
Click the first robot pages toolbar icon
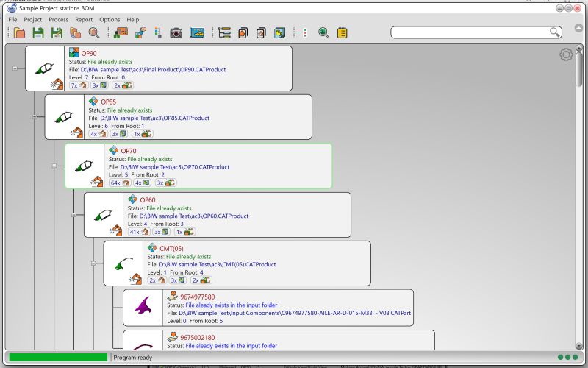tap(243, 33)
